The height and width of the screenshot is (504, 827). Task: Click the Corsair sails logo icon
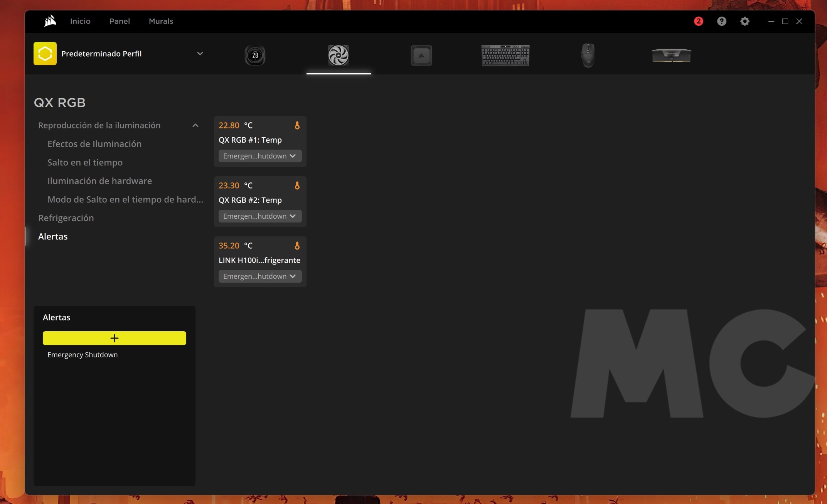(50, 21)
